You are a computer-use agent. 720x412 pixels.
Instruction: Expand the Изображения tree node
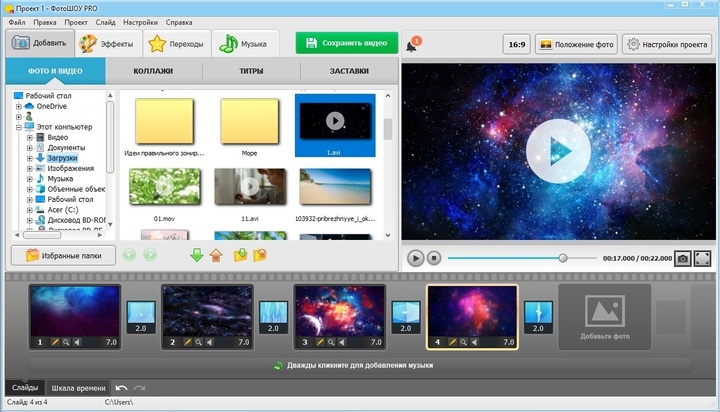29,169
